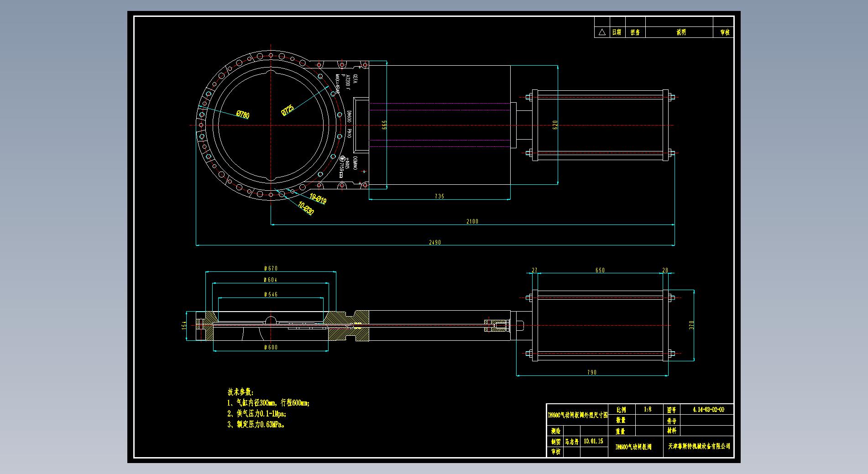The width and height of the screenshot is (868, 474).
Task: Click the drawing number 4.14-03-02-00
Action: [708, 409]
